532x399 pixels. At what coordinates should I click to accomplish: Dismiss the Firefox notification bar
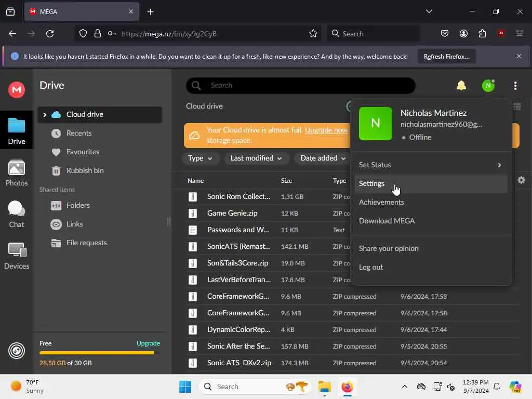click(519, 56)
